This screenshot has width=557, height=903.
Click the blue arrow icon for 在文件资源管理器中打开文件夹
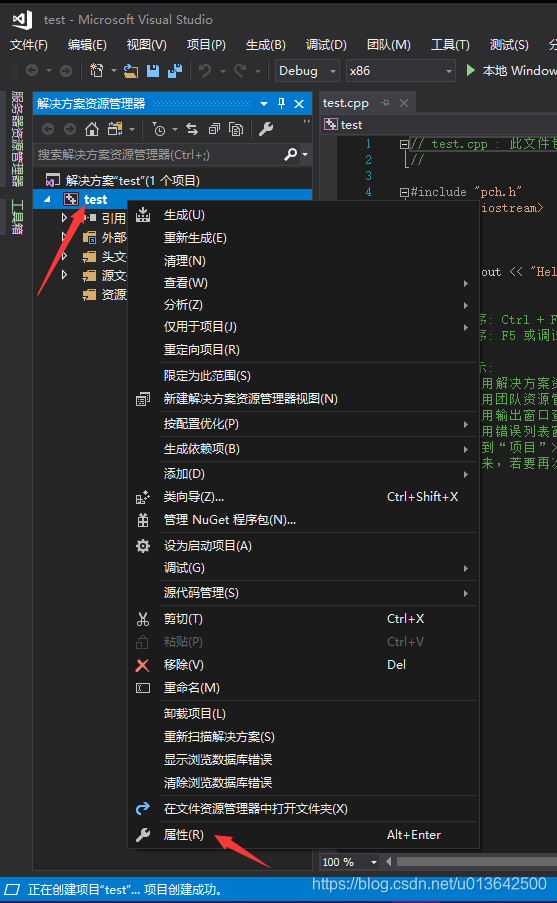143,809
